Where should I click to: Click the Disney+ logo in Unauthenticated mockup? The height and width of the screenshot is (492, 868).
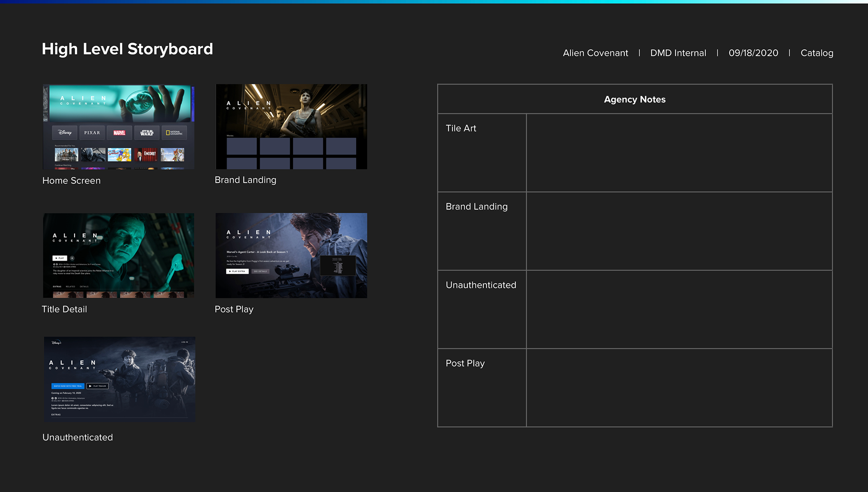tap(57, 342)
